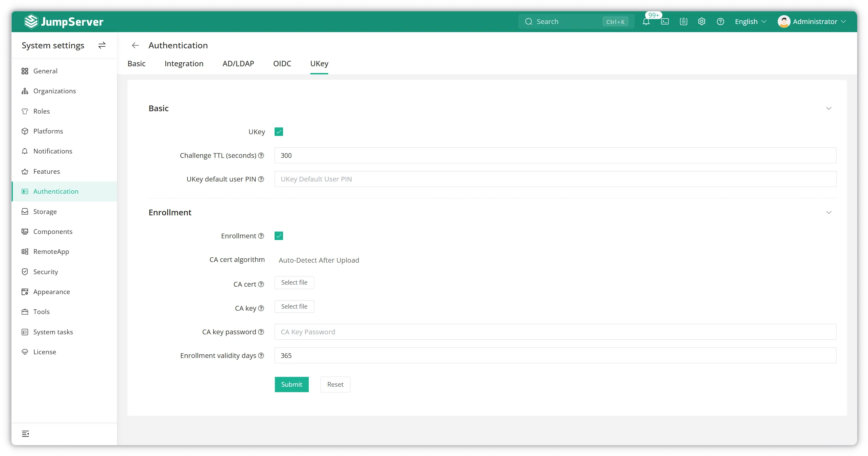
Task: Collapse the sidebar using bottom menu icon
Action: pos(25,434)
